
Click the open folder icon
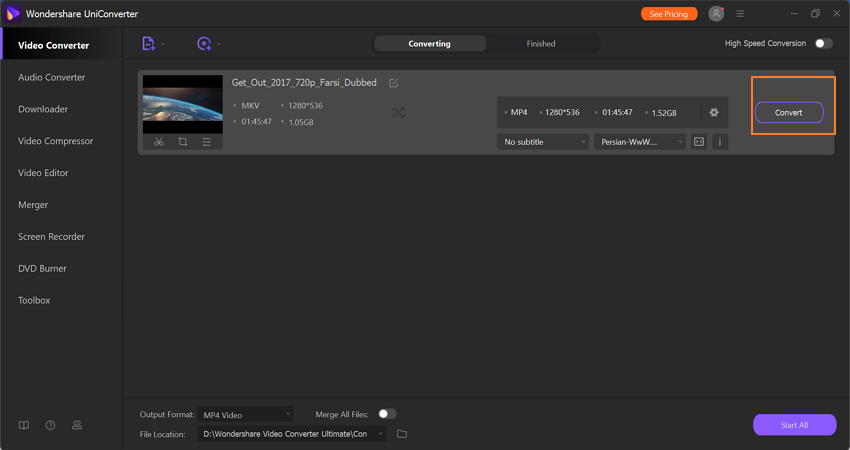coord(402,434)
